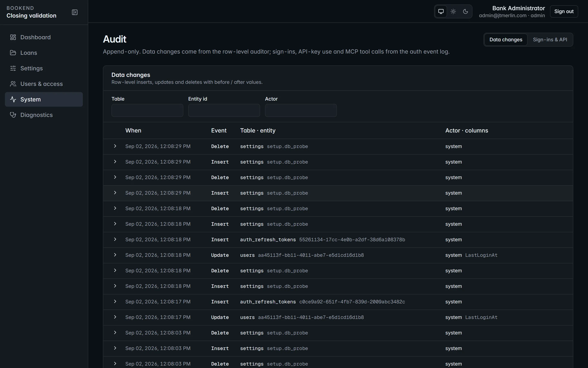Click the "Audit" page title
Viewport: 588px width, 368px height.
[x=115, y=39]
